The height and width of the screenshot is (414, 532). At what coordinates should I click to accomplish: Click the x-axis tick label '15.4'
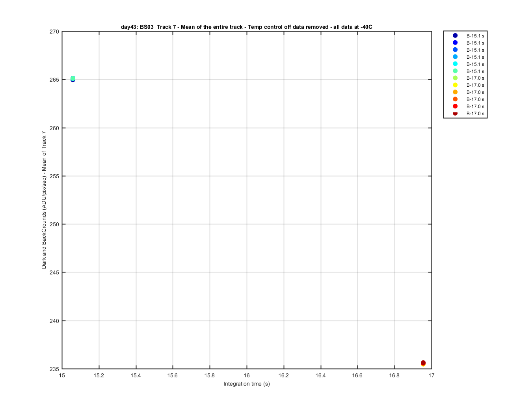pos(136,375)
